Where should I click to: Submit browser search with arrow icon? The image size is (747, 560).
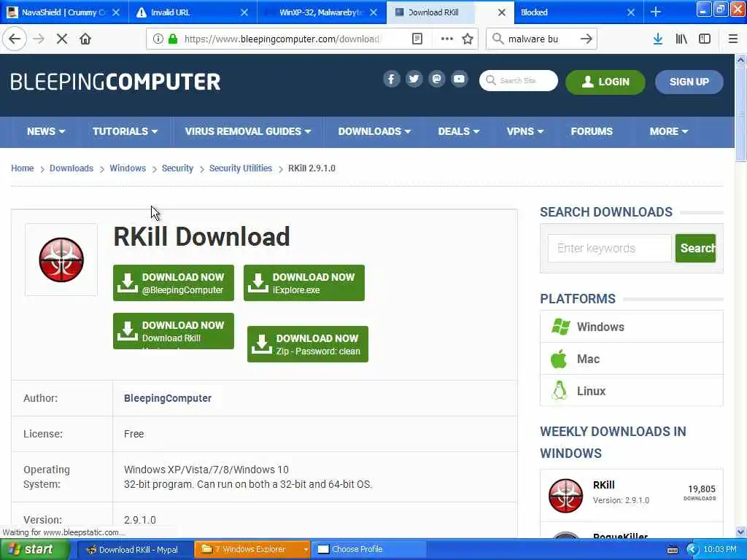tap(586, 39)
